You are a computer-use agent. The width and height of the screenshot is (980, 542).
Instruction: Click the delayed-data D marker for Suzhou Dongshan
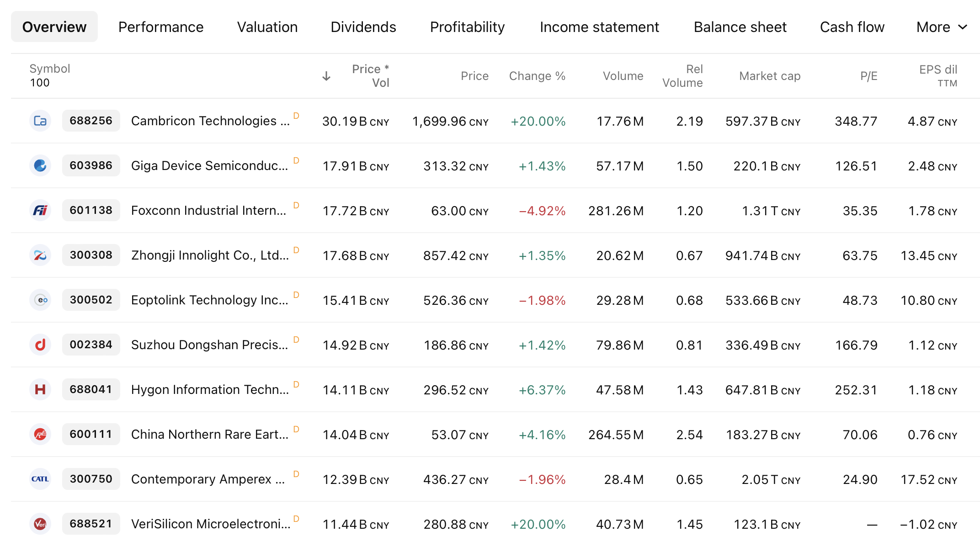click(296, 340)
